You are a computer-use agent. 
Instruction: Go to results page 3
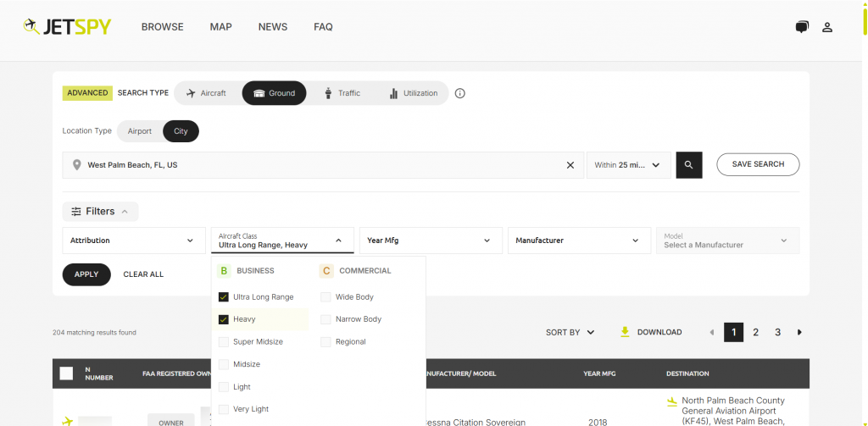click(778, 332)
